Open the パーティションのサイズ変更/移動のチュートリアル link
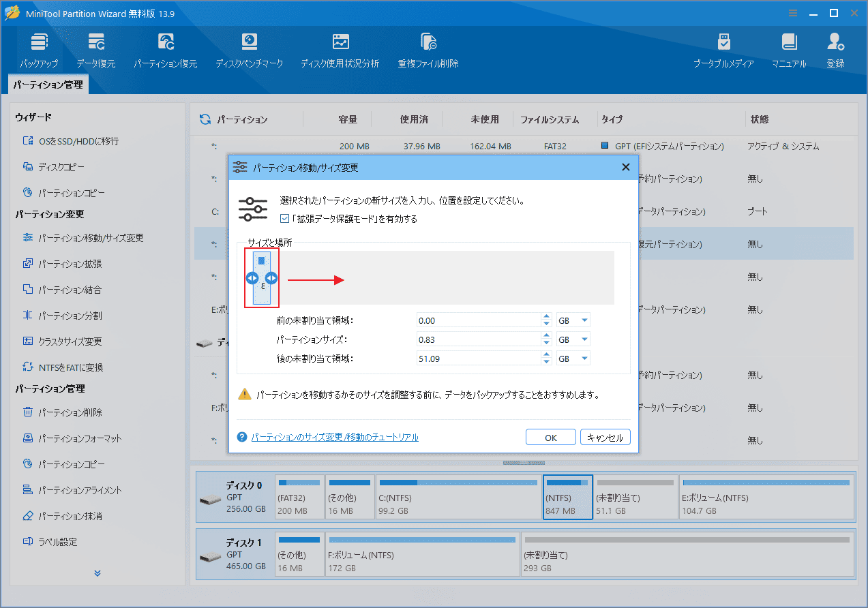868x608 pixels. [x=335, y=437]
